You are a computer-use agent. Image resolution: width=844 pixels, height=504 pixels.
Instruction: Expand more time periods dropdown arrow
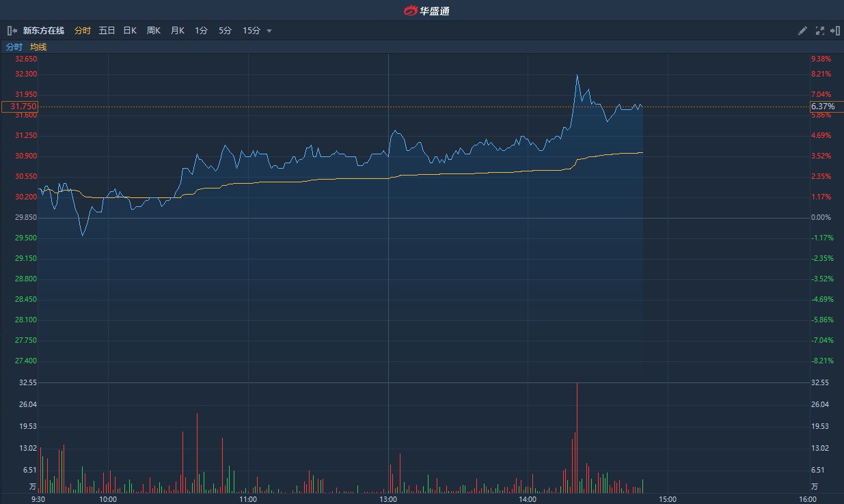(269, 31)
